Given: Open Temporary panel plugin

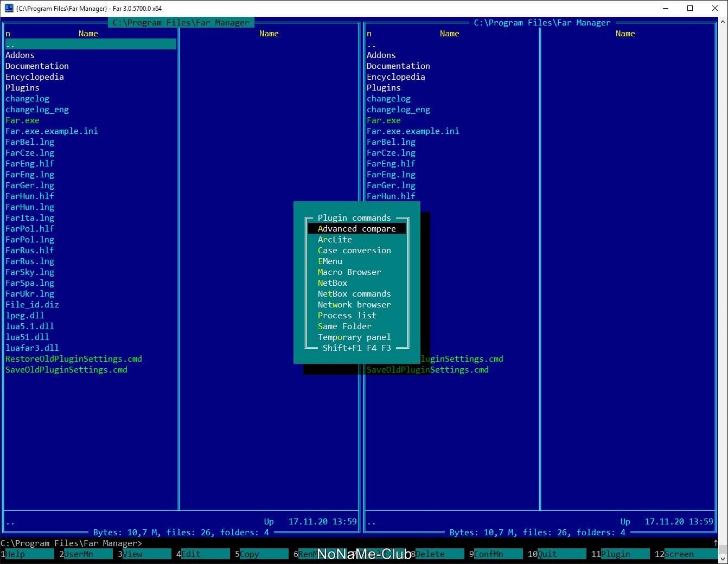Looking at the screenshot, I should click(x=354, y=337).
